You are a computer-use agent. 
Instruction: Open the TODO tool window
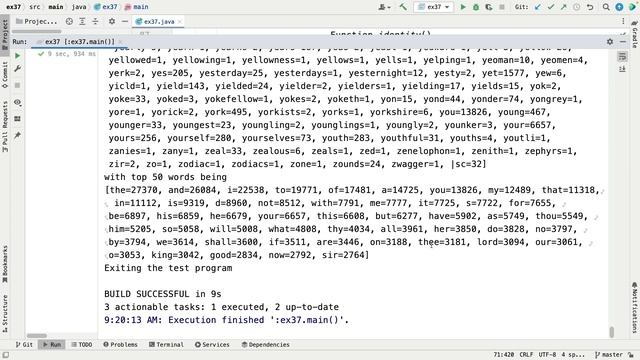pyautogui.click(x=82, y=344)
